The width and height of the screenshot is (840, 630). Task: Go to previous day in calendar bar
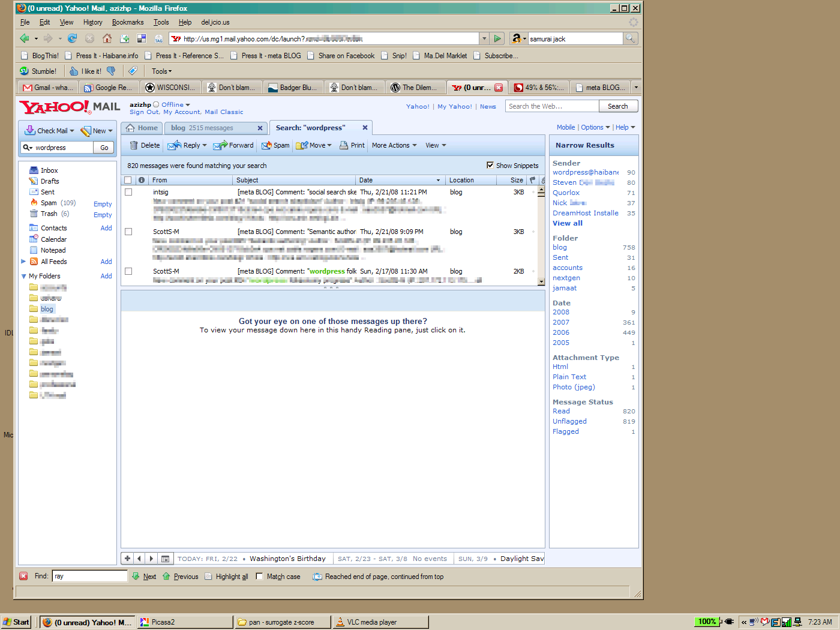click(139, 558)
